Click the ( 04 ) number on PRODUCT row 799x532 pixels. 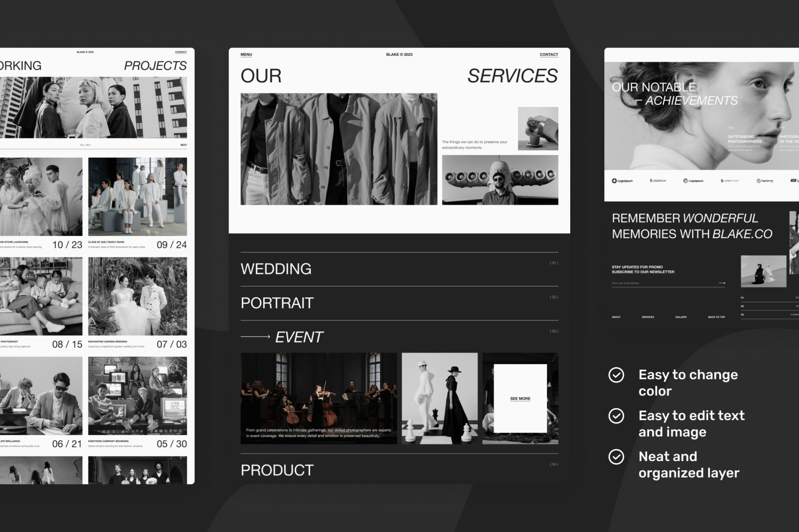pyautogui.click(x=554, y=464)
